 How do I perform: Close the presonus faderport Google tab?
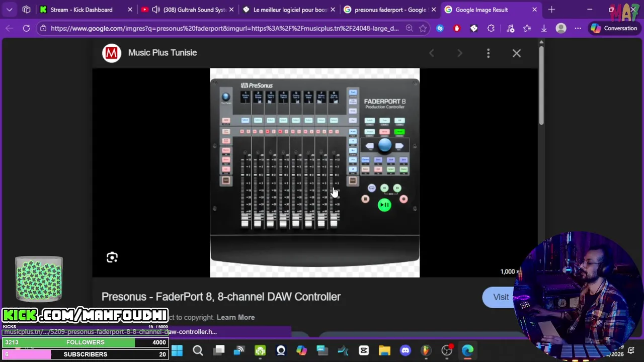(x=433, y=10)
